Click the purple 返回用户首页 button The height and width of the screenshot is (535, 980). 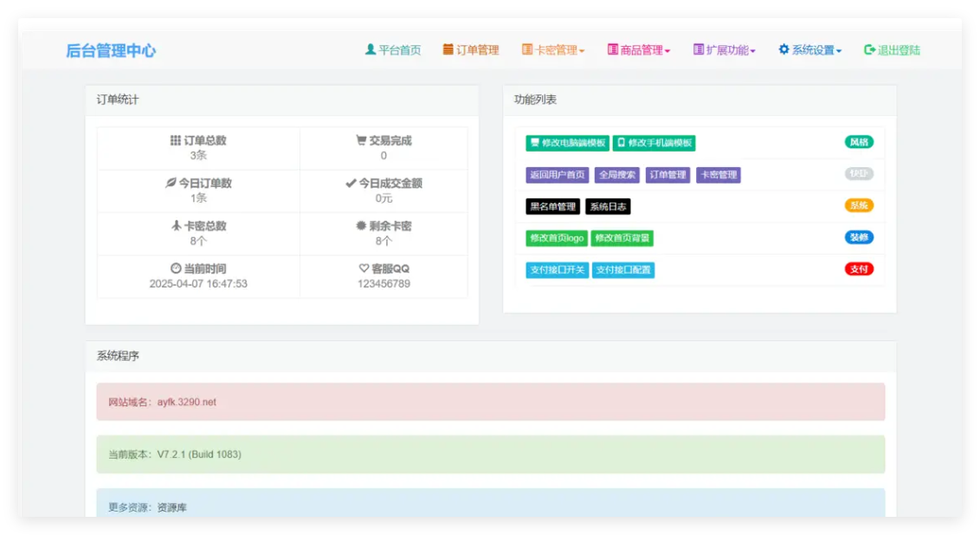[x=558, y=175]
